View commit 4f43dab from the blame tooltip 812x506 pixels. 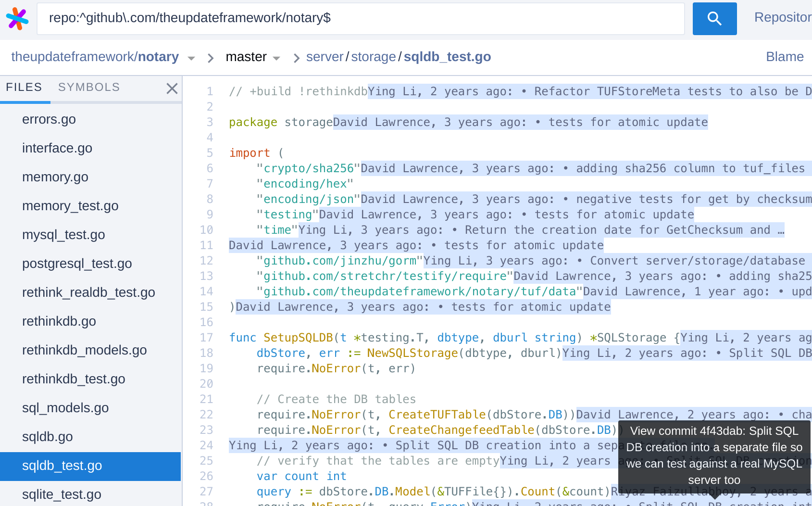point(713,455)
